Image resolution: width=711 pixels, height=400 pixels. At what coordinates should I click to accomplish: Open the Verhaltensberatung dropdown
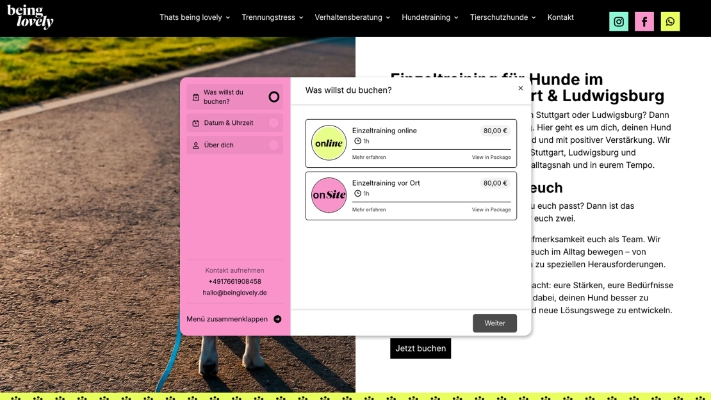point(352,17)
